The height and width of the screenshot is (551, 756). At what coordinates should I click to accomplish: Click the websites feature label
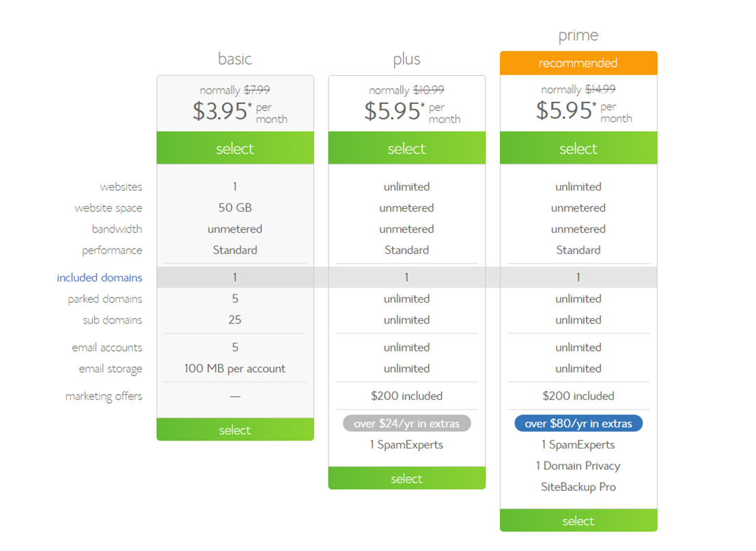click(121, 186)
